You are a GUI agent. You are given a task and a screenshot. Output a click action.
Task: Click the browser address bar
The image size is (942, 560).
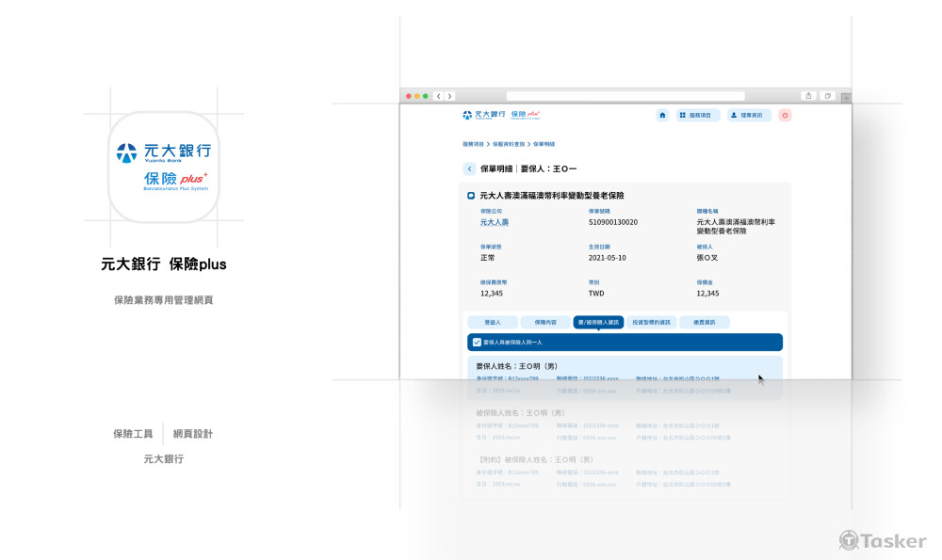[x=625, y=96]
